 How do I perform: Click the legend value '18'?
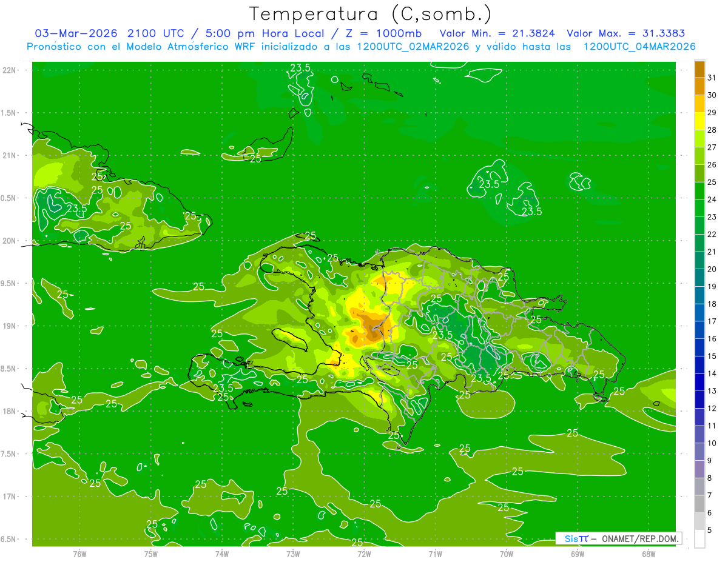tap(712, 304)
